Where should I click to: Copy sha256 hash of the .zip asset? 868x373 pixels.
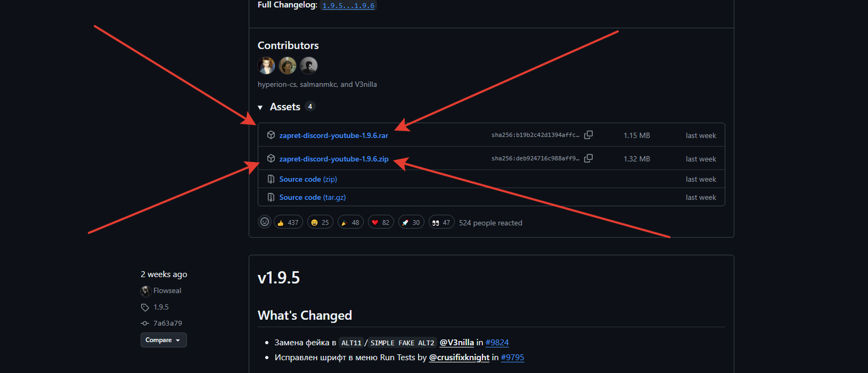click(x=589, y=158)
